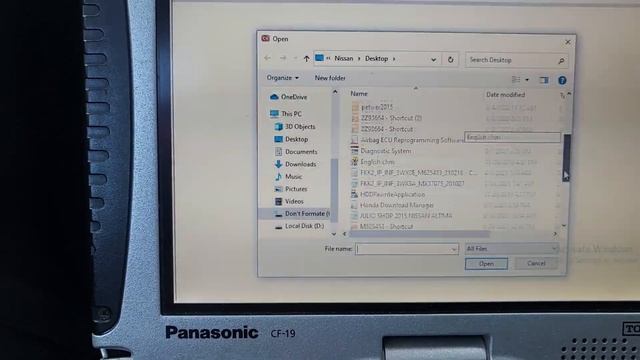Image resolution: width=640 pixels, height=360 pixels.
Task: Click the navigation pane scroll down arrow
Action: tap(334, 234)
